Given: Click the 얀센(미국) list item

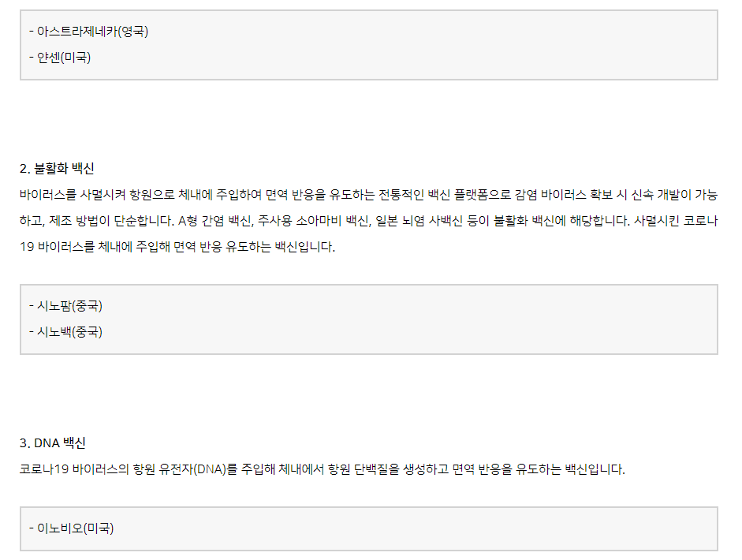Looking at the screenshot, I should pos(60,58).
